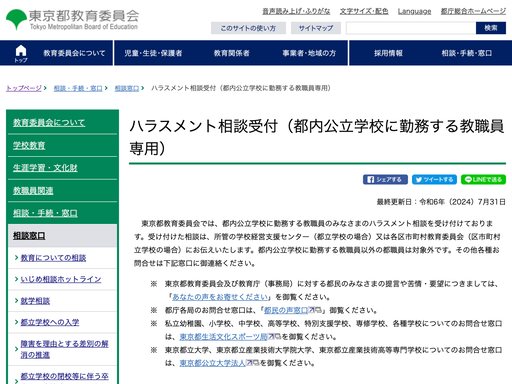Share page via Facebook シェアする button
Viewport: 512px width, 384px height.
pyautogui.click(x=385, y=180)
